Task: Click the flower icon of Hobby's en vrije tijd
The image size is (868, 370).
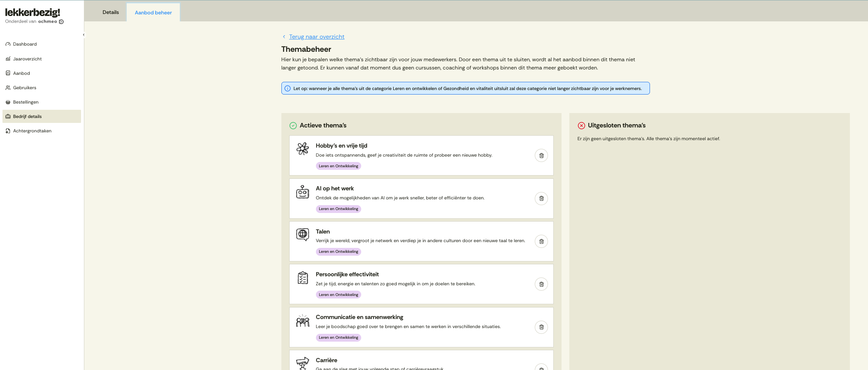Action: point(303,148)
